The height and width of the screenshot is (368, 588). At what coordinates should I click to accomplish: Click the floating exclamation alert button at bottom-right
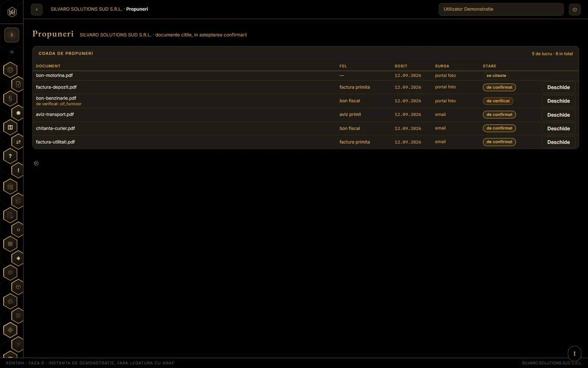click(574, 354)
